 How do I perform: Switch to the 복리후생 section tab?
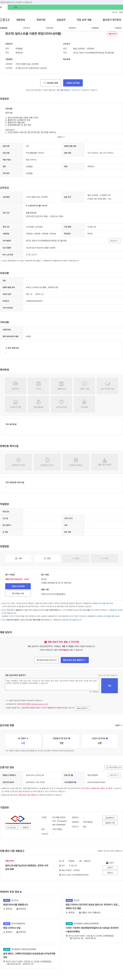pos(72,28)
